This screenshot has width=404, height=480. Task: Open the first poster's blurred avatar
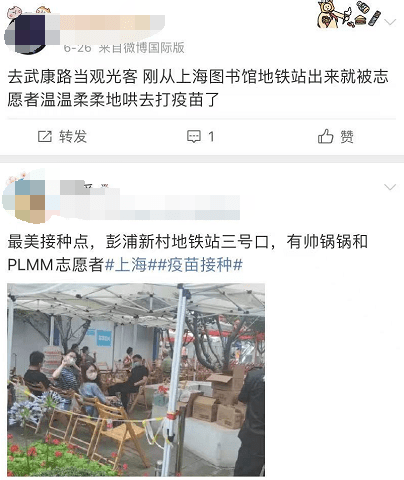(27, 33)
